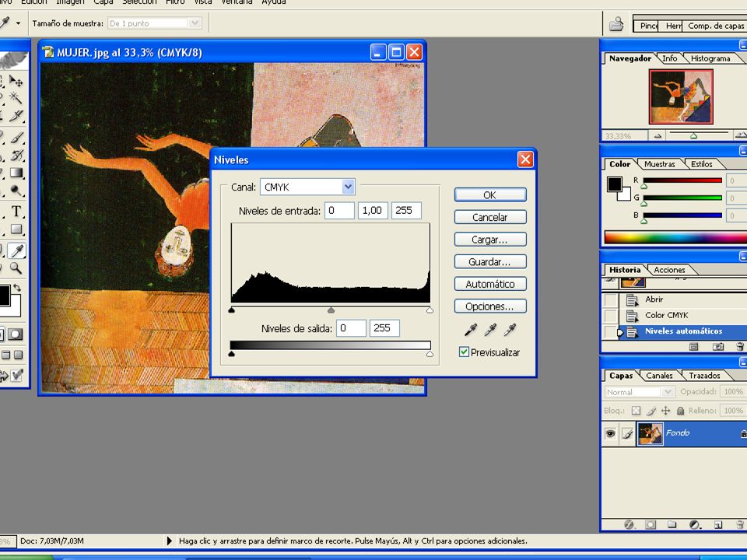Switch to the Acciones tab

[669, 270]
